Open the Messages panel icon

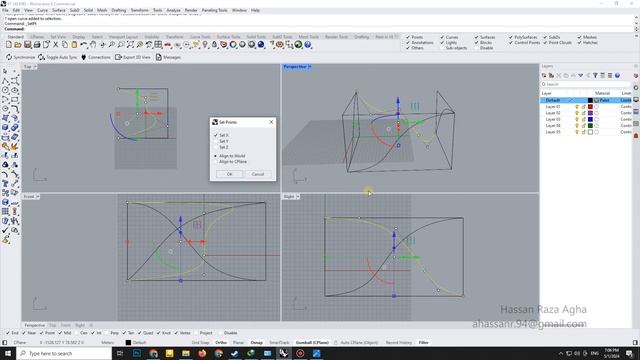159,57
